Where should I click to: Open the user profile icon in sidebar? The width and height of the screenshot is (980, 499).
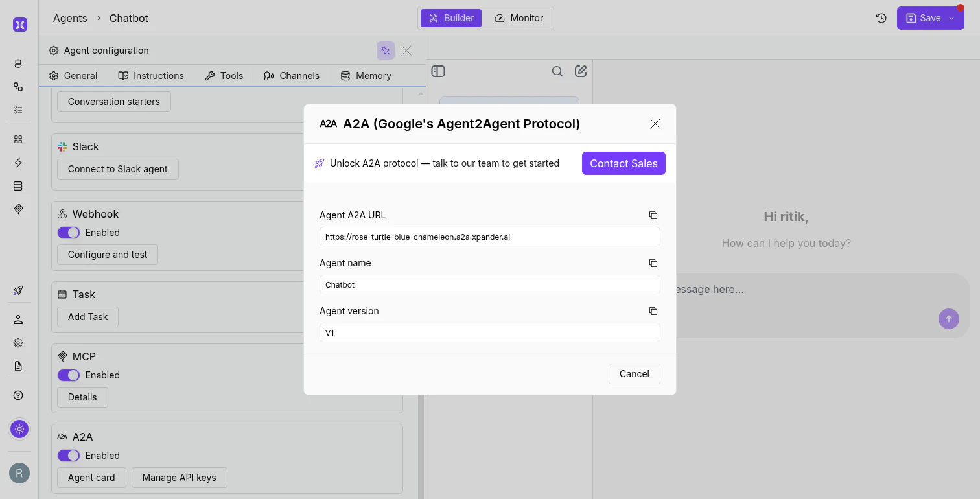click(x=18, y=319)
